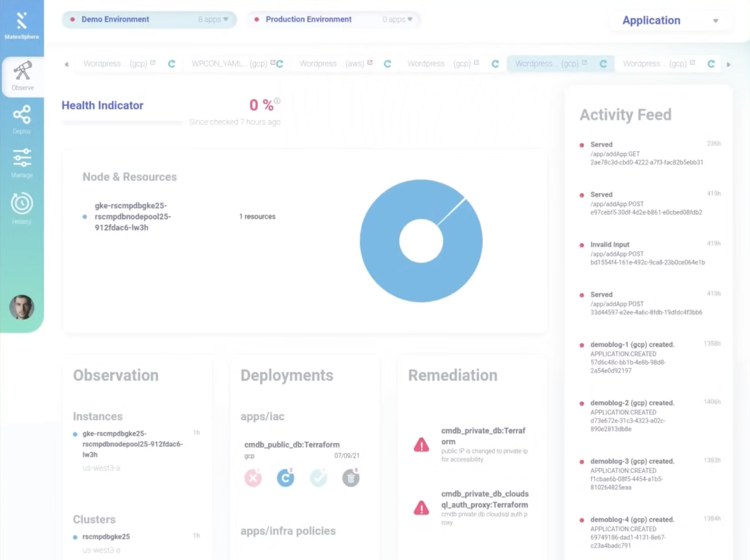Click the 'apps/infra policies' section label
This screenshot has width=750, height=560.
pyautogui.click(x=288, y=531)
